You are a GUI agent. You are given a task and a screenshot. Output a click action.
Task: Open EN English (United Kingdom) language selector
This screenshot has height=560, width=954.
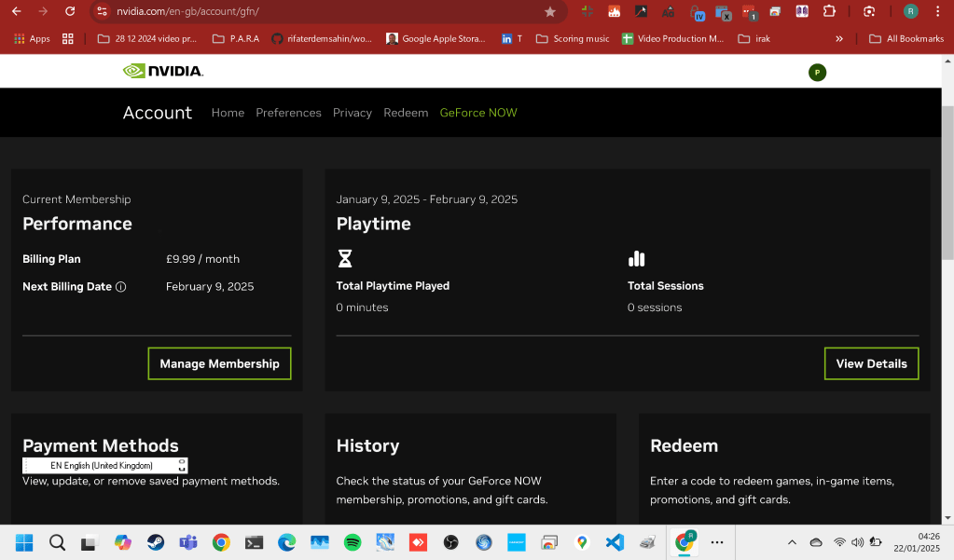pyautogui.click(x=104, y=465)
